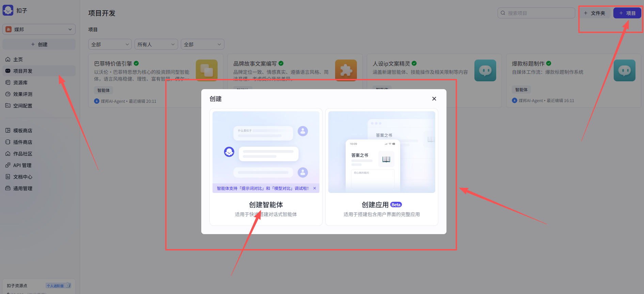Image resolution: width=644 pixels, height=294 pixels.
Task: Open the 所有人 owner filter dropdown
Action: click(x=156, y=44)
